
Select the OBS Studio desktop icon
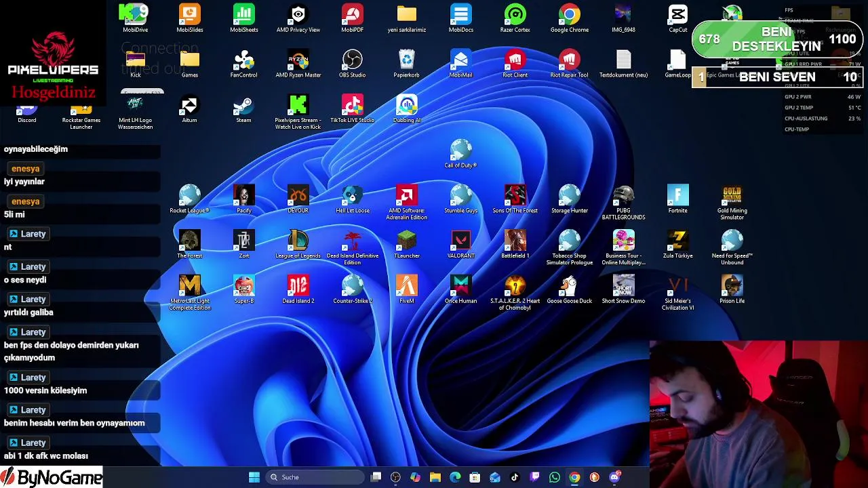(353, 64)
